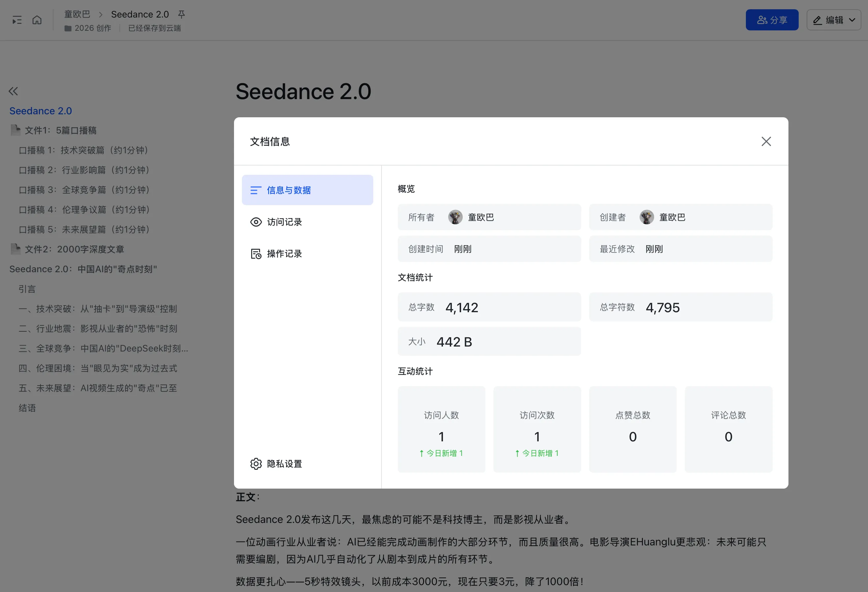Click the blue 分享 button
This screenshot has height=592, width=868.
point(772,20)
